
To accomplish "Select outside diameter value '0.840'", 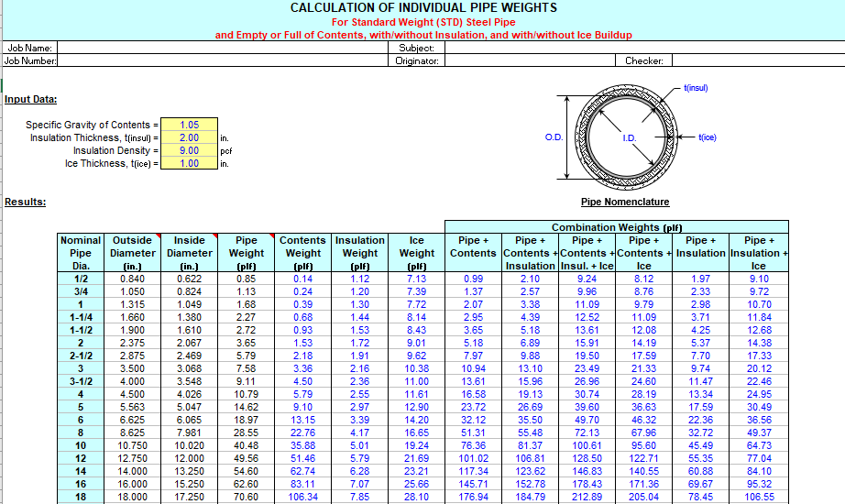I will 133,279.
